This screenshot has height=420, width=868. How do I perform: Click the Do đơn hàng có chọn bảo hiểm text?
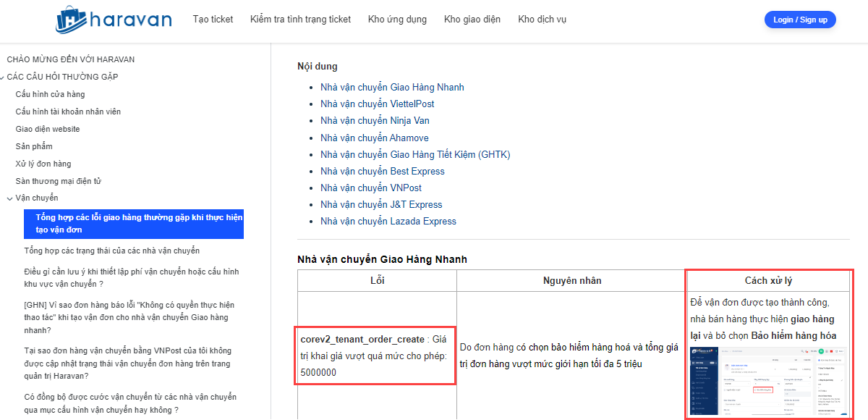pos(569,356)
